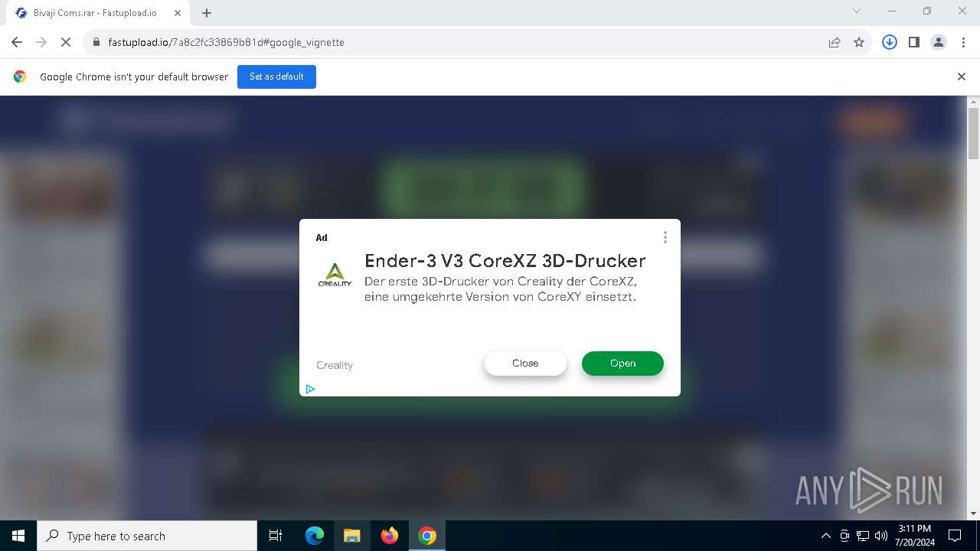980x551 pixels.
Task: Open the taskbar clock showing 3:11 PM
Action: pyautogui.click(x=915, y=536)
